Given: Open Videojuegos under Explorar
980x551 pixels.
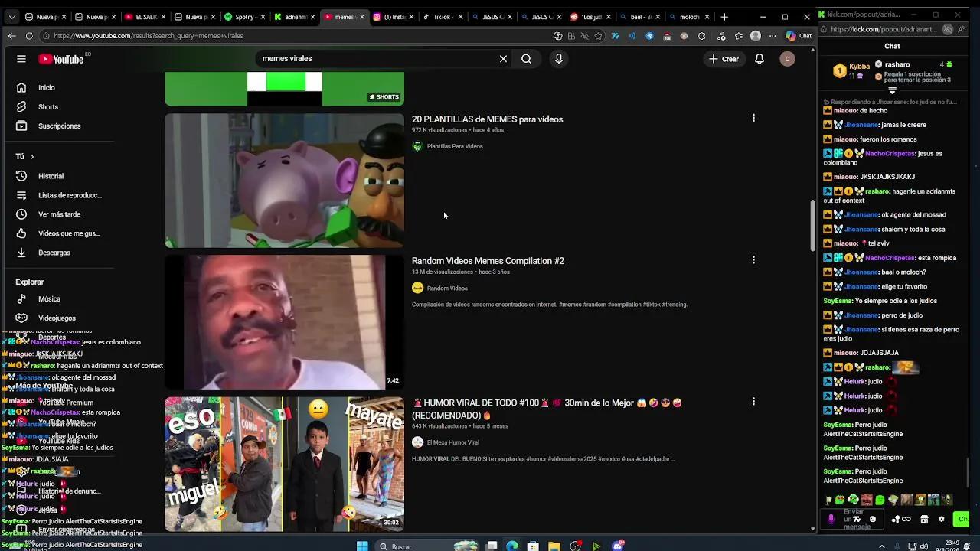Looking at the screenshot, I should tap(57, 318).
